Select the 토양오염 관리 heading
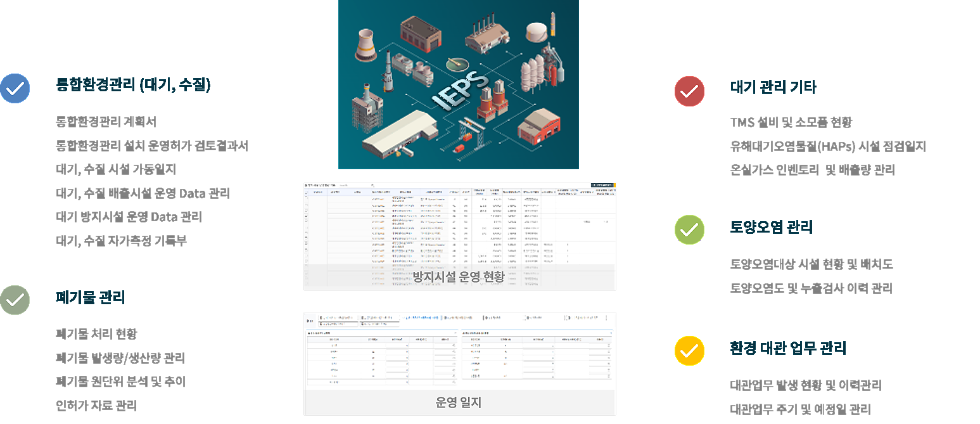The image size is (980, 424). [x=771, y=227]
